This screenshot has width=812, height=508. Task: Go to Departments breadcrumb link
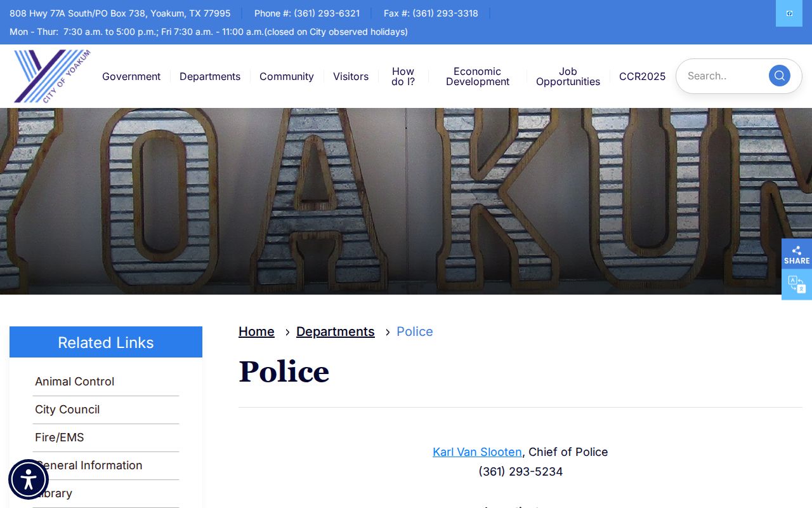click(336, 331)
